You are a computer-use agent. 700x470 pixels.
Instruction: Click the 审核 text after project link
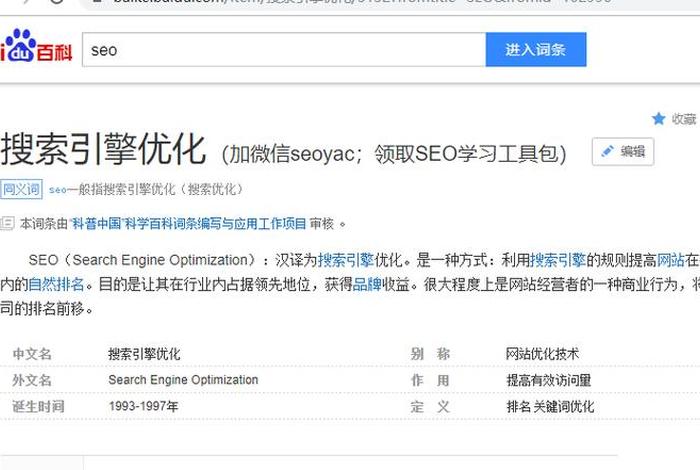click(322, 223)
